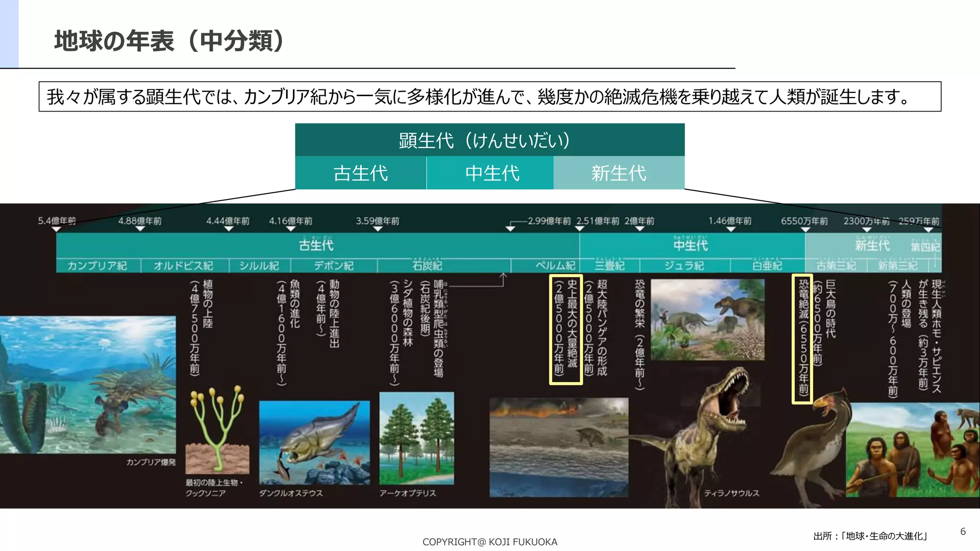Open the アーケオプテリス tree illustration
This screenshot has width=980, height=551.
coord(416,438)
